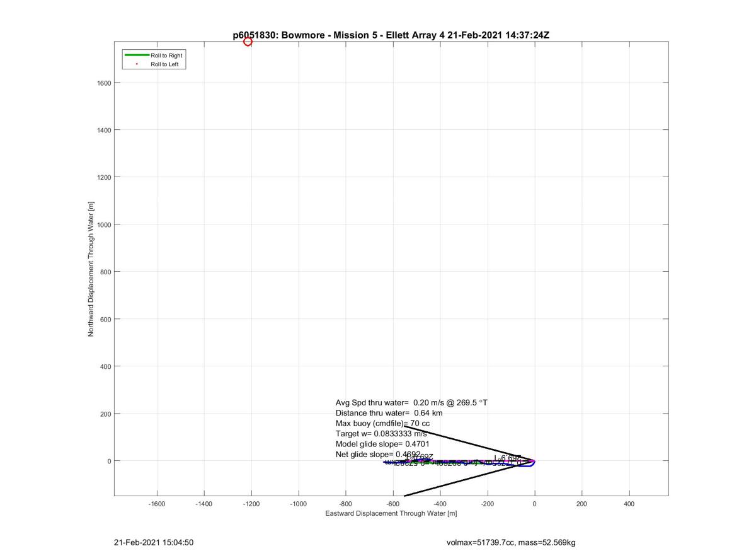Click the y-axis tick label 400
Image resolution: width=756 pixels, height=558 pixels.
106,366
